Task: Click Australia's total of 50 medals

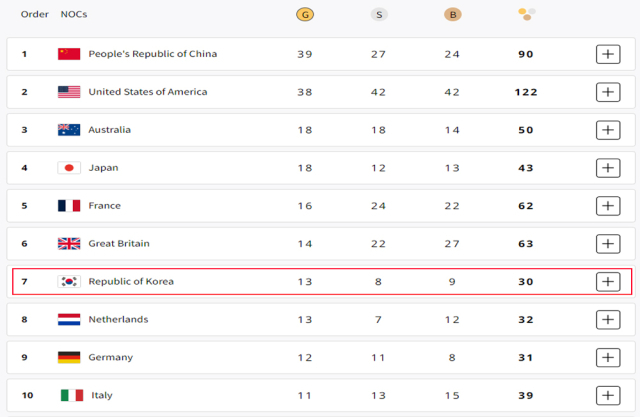Action: pyautogui.click(x=526, y=130)
